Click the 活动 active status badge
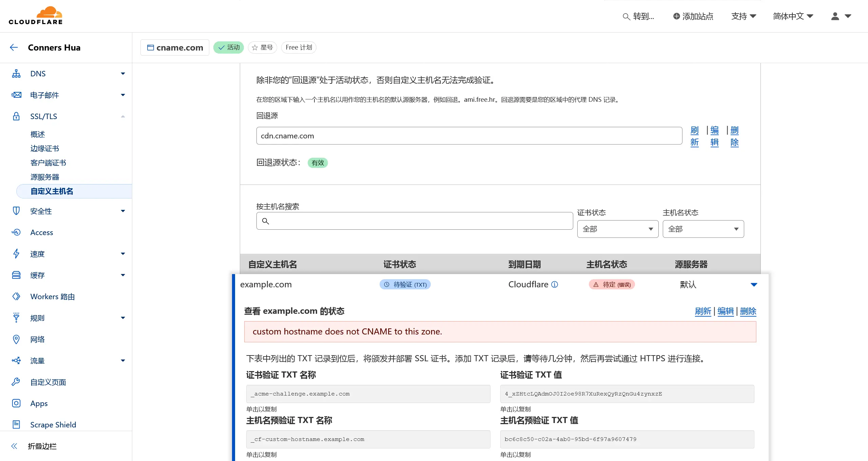Viewport: 868px width, 461px height. [x=229, y=47]
